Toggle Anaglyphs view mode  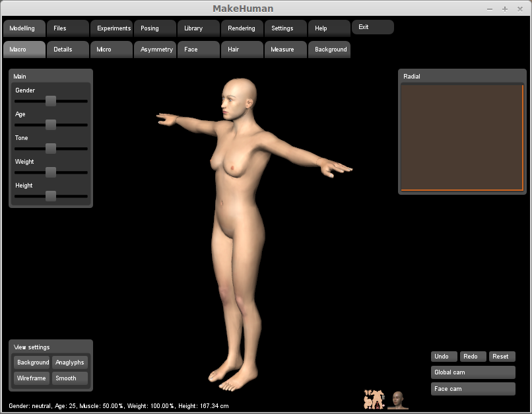(70, 362)
